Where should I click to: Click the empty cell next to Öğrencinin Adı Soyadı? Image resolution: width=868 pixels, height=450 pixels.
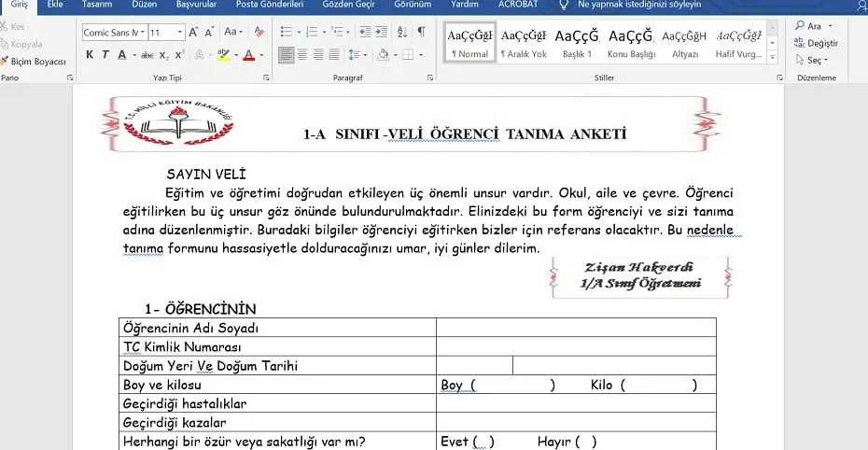click(576, 327)
